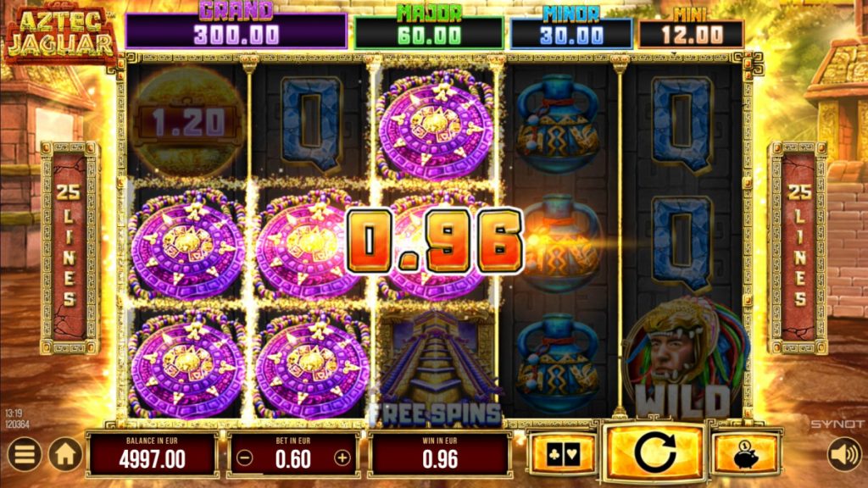The image size is (868, 488).
Task: Open the piggy bank feature
Action: pyautogui.click(x=746, y=454)
